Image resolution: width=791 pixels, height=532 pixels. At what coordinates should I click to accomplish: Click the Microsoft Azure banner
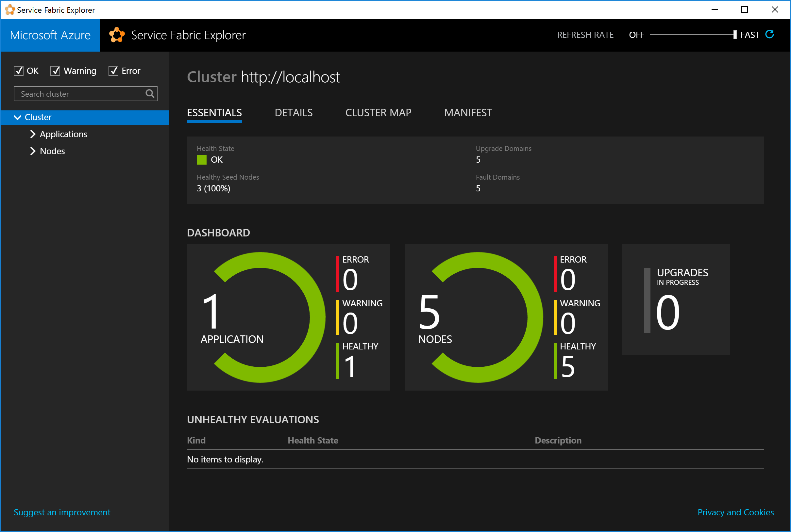coord(50,35)
